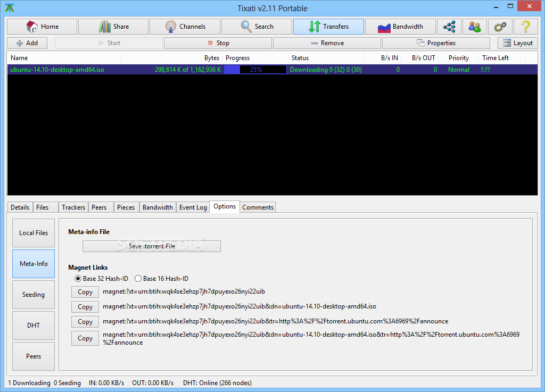Image resolution: width=545 pixels, height=392 pixels.
Task: Click the Start transfer button
Action: point(109,43)
